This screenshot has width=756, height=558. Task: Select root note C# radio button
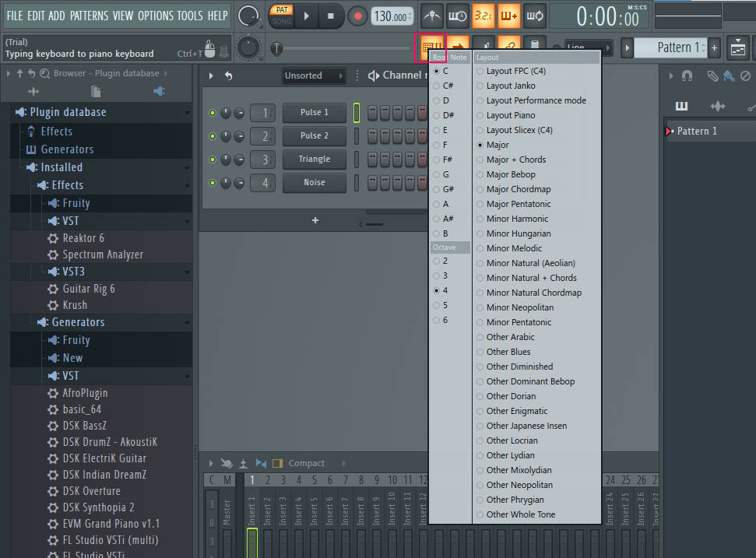point(436,86)
